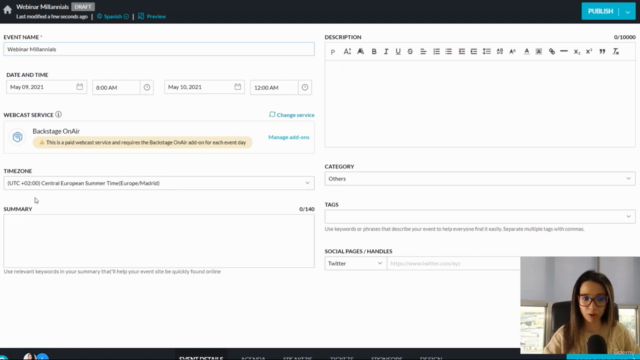Open the text alignment option
The height and width of the screenshot is (360, 640).
tap(423, 51)
